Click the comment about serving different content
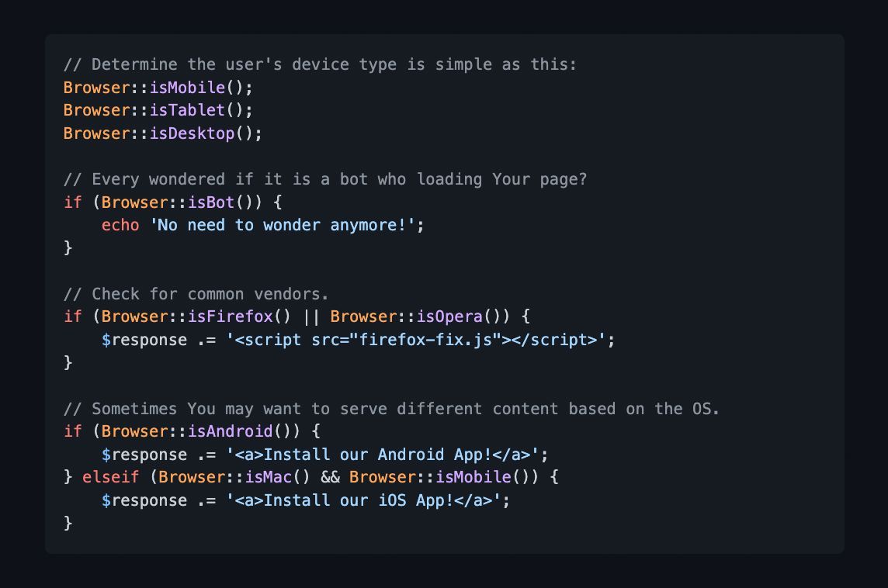 (x=391, y=409)
